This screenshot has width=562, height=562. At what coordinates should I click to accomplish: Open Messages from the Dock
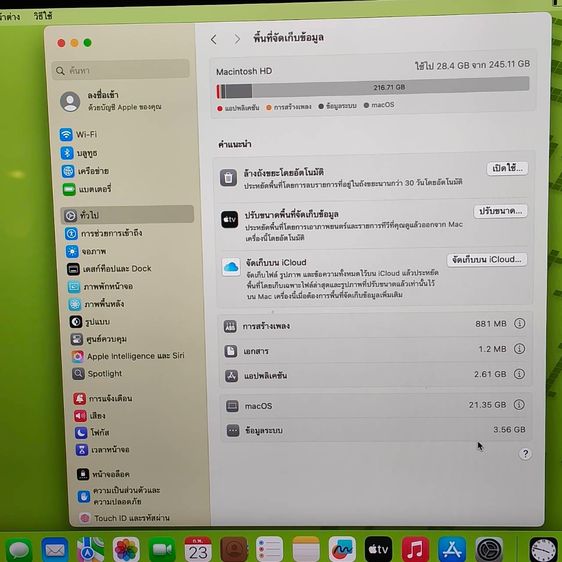(x=19, y=549)
